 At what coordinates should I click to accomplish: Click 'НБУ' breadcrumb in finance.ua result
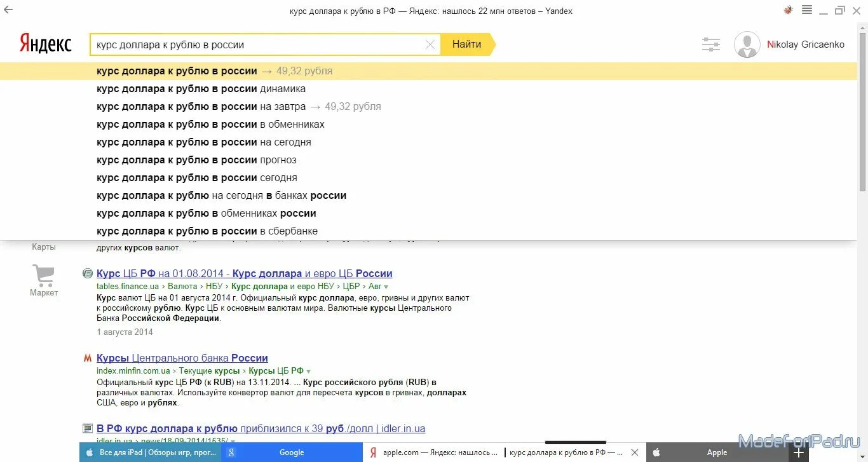coord(214,287)
